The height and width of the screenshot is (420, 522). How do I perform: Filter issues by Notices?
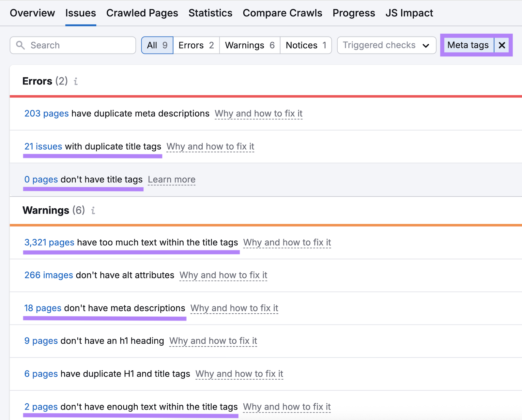(x=305, y=45)
